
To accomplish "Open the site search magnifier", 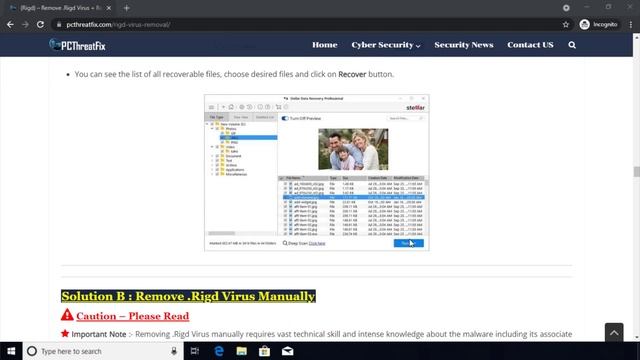I will point(572,45).
